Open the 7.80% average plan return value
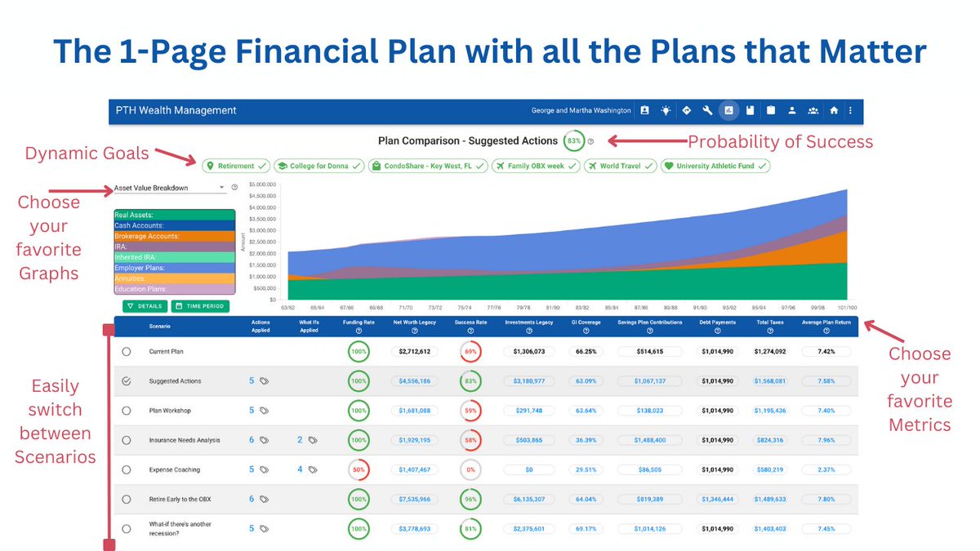Image resolution: width=980 pixels, height=551 pixels. (825, 500)
